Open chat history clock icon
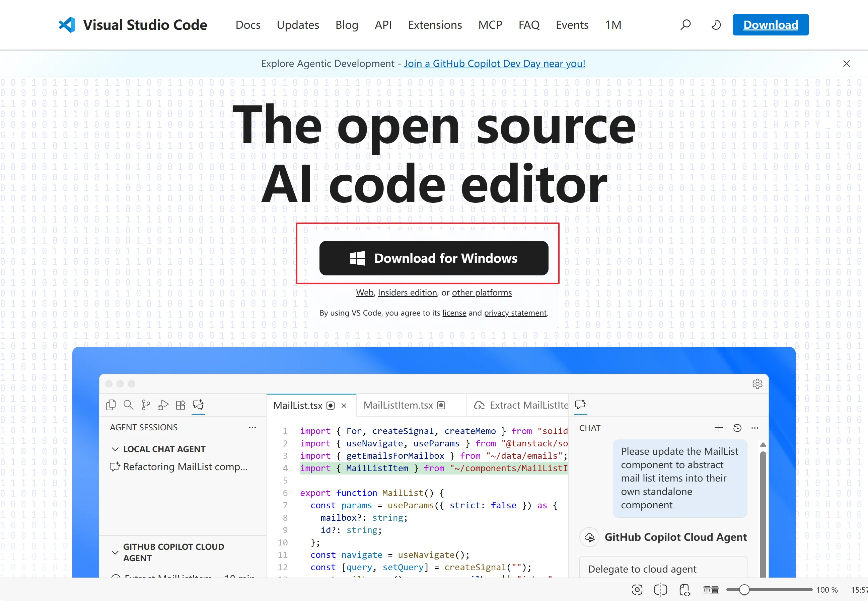This screenshot has height=601, width=868. (737, 428)
